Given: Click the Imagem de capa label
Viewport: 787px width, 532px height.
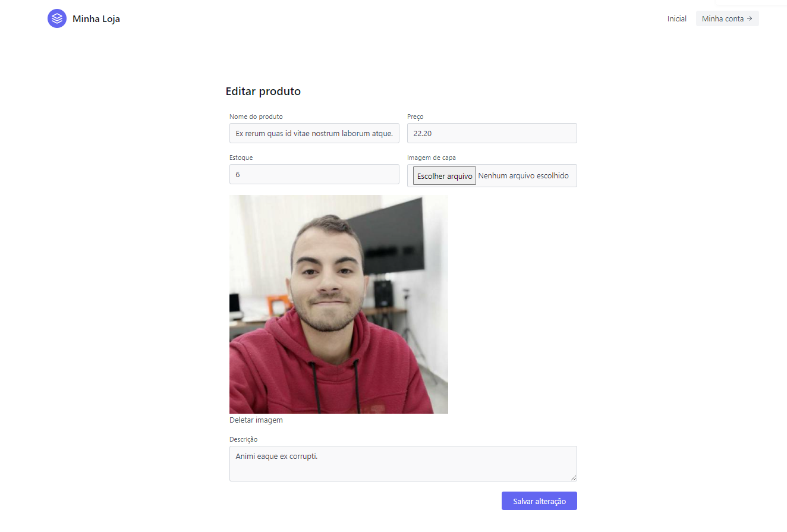Looking at the screenshot, I should tap(432, 158).
